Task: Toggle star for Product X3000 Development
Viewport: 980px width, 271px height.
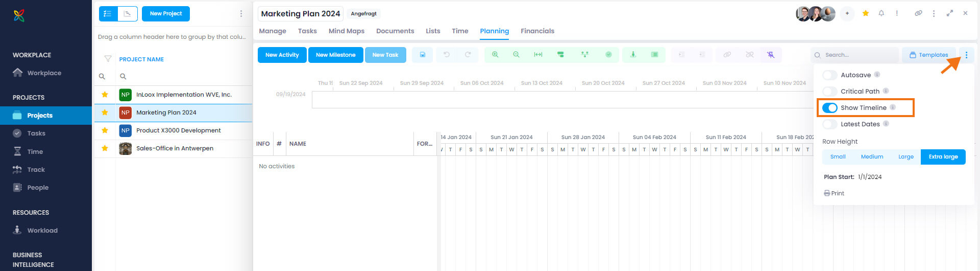Action: pyautogui.click(x=105, y=130)
